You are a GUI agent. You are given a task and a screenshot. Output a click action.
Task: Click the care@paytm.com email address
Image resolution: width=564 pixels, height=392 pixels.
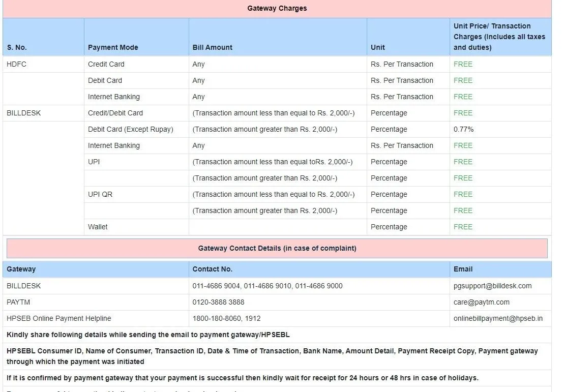click(481, 302)
